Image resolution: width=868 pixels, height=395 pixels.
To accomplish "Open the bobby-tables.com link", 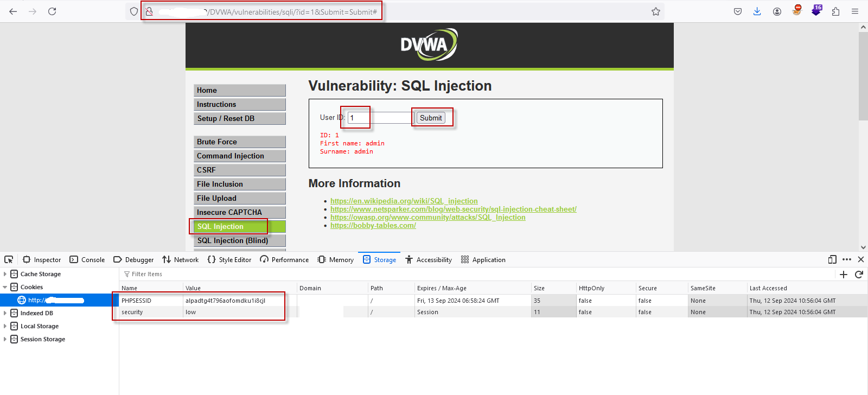I will 373,225.
